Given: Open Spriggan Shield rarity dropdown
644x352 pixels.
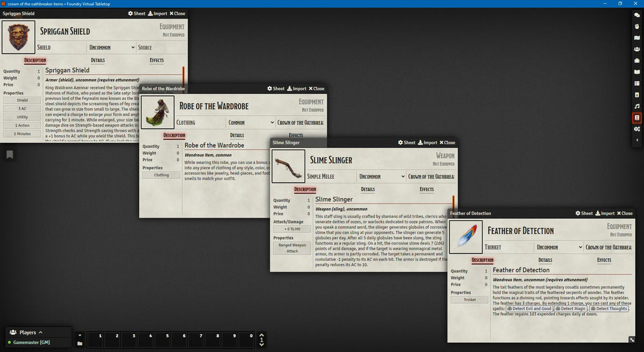Looking at the screenshot, I should (111, 48).
